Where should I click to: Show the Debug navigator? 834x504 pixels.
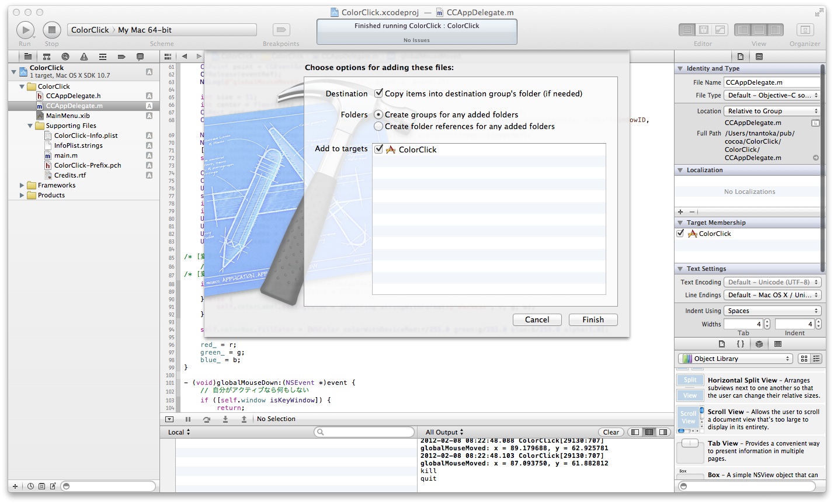point(103,57)
